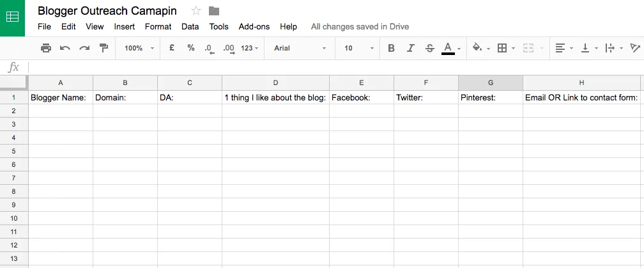
Task: Select the 'DA:' cell
Action: pos(190,97)
